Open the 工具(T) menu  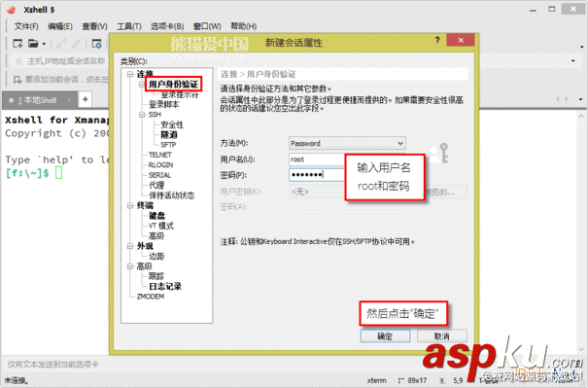tap(129, 26)
